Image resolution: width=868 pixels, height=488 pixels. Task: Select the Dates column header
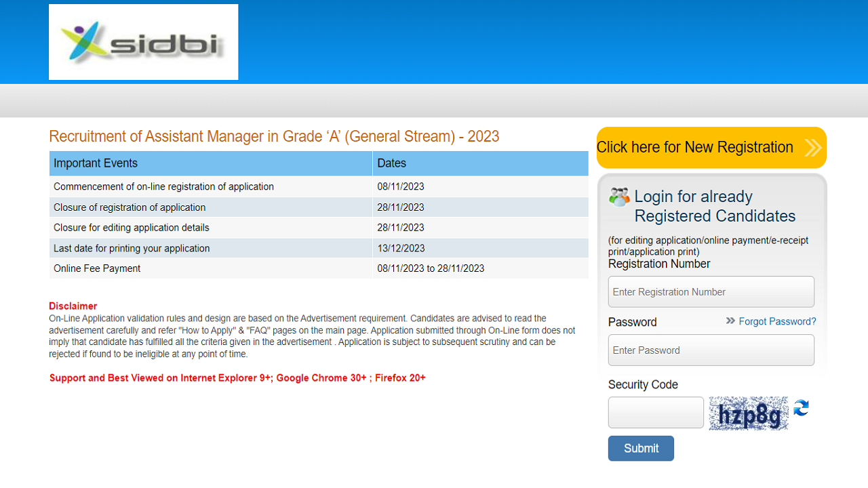(x=390, y=163)
